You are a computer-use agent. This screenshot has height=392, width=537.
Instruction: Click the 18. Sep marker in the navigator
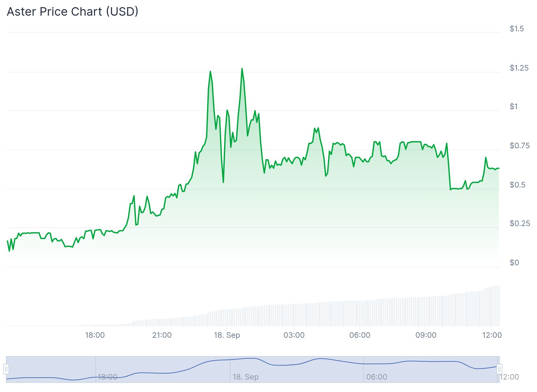pyautogui.click(x=245, y=377)
